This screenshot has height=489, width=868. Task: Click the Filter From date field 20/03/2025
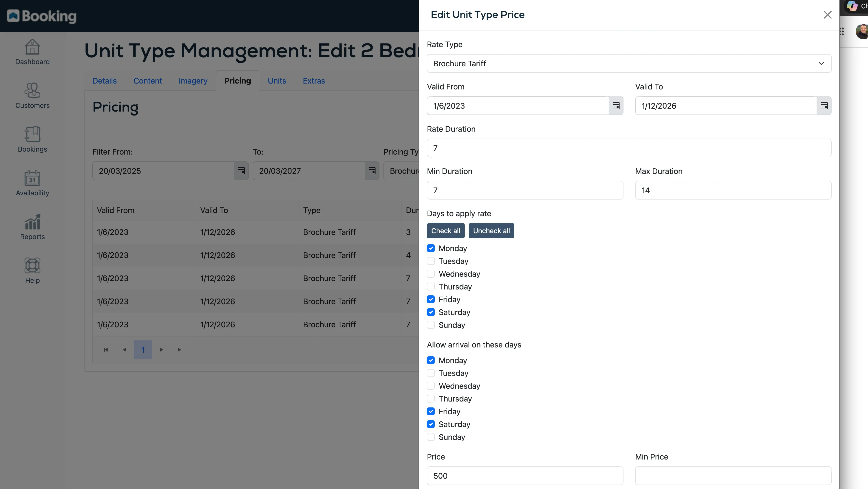pyautogui.click(x=163, y=171)
